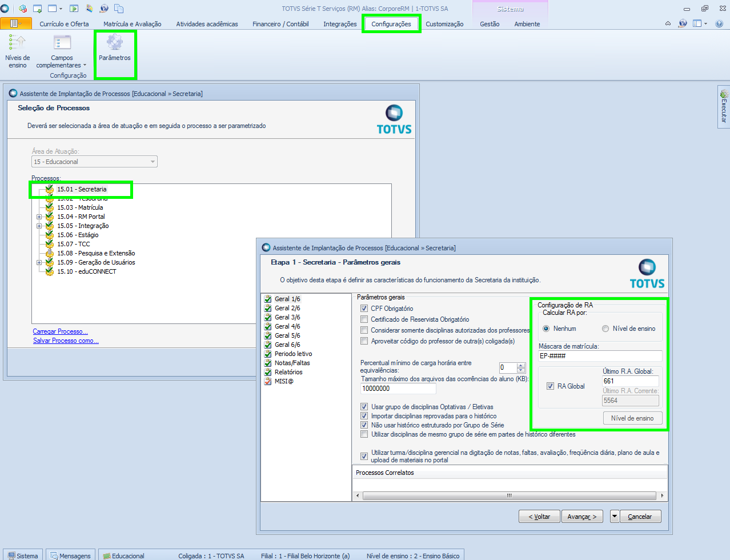
Task: Click the < Voltar button
Action: [x=539, y=516]
